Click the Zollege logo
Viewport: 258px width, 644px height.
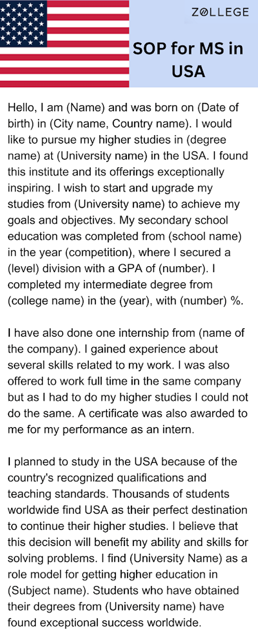coord(220,12)
